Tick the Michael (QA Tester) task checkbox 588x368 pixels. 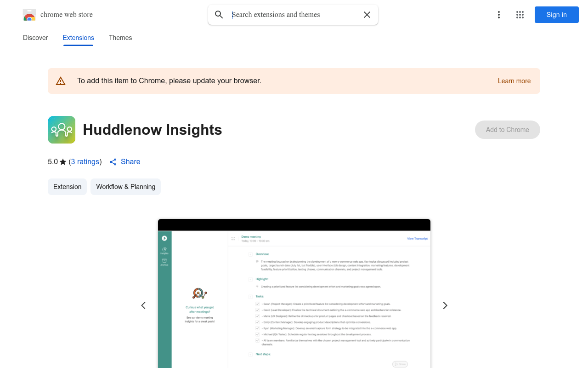[258, 334]
